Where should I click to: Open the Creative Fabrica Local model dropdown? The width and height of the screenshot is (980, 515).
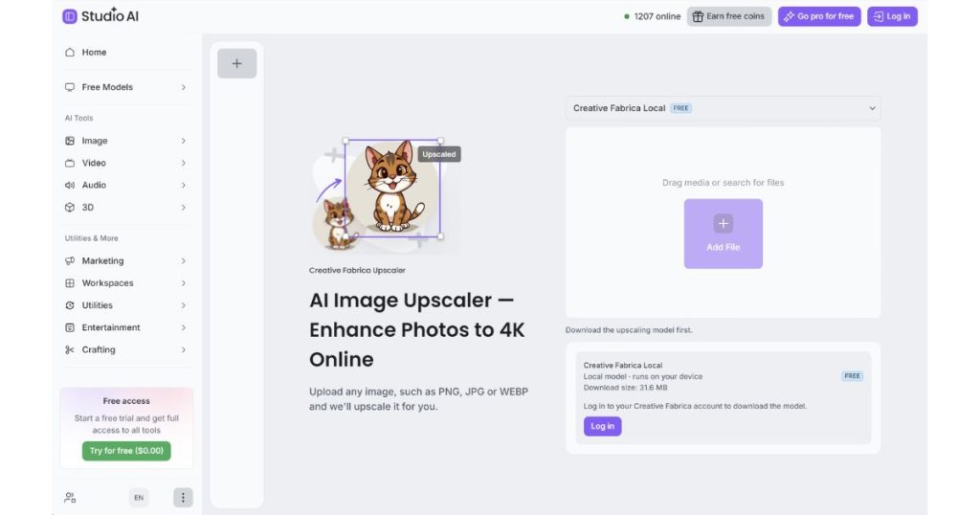(724, 108)
